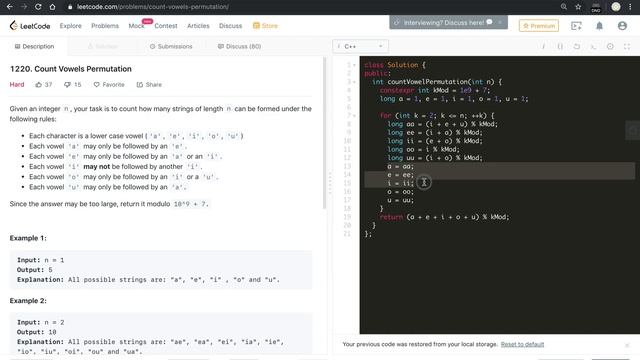Switch to the Solution tab

(x=103, y=47)
